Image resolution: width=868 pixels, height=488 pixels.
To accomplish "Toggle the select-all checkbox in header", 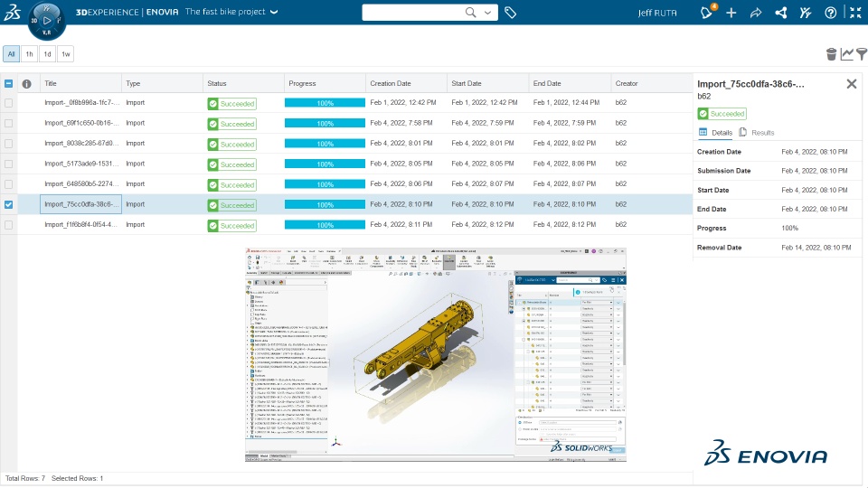I will (x=8, y=83).
